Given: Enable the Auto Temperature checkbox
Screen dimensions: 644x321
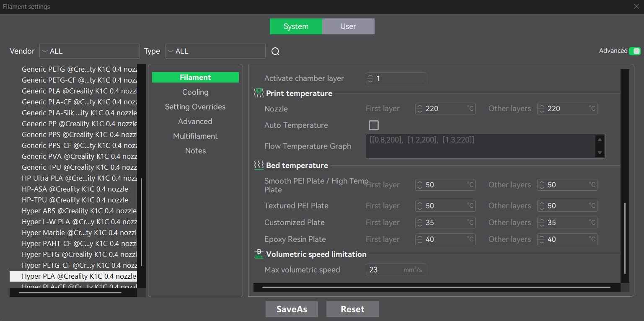Looking at the screenshot, I should click(x=373, y=125).
